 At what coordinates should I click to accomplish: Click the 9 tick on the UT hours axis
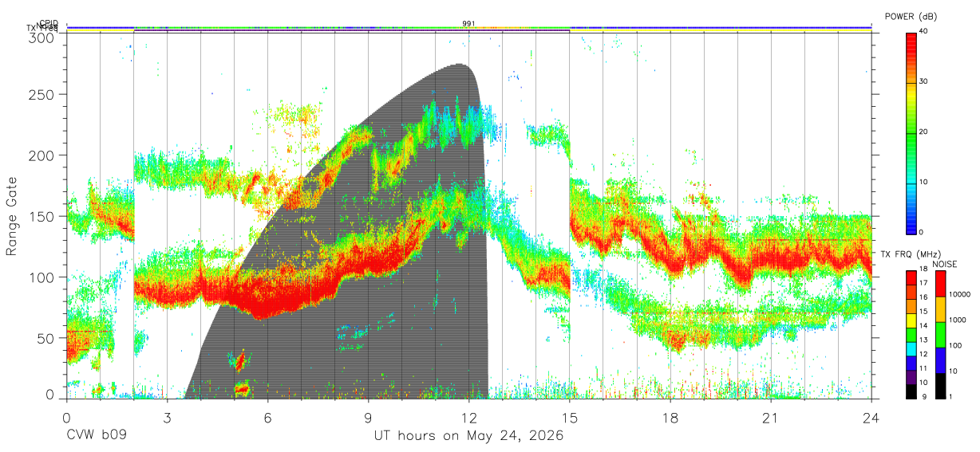[368, 418]
